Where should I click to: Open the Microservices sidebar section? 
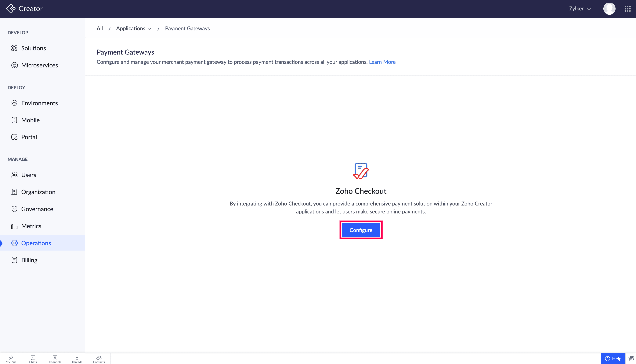click(39, 65)
